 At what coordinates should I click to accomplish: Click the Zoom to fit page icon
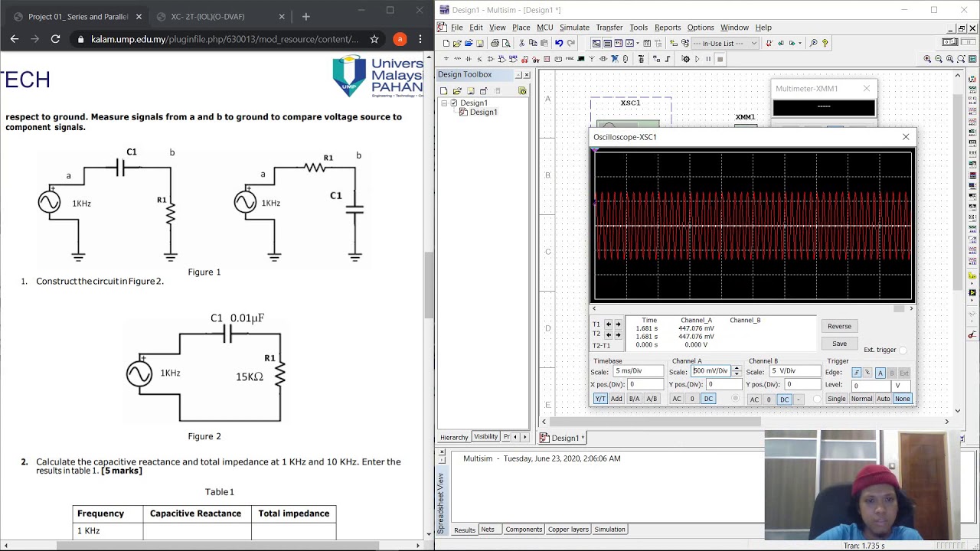(x=960, y=59)
